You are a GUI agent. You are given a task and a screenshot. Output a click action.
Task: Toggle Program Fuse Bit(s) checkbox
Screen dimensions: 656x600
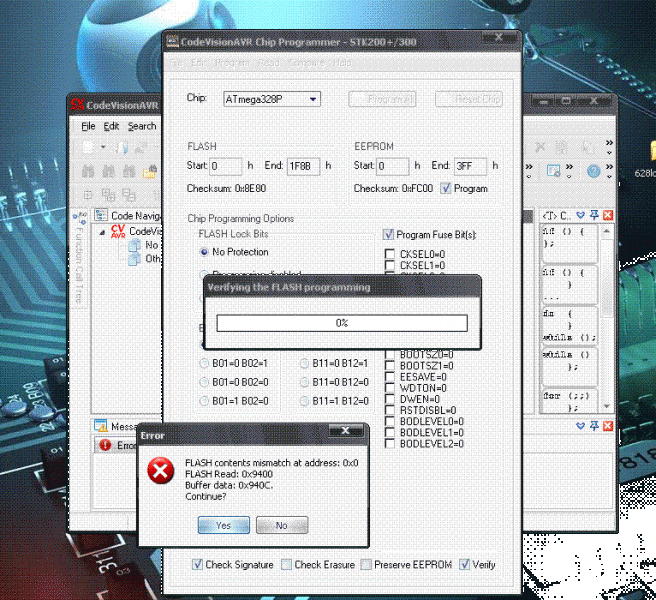coord(388,235)
